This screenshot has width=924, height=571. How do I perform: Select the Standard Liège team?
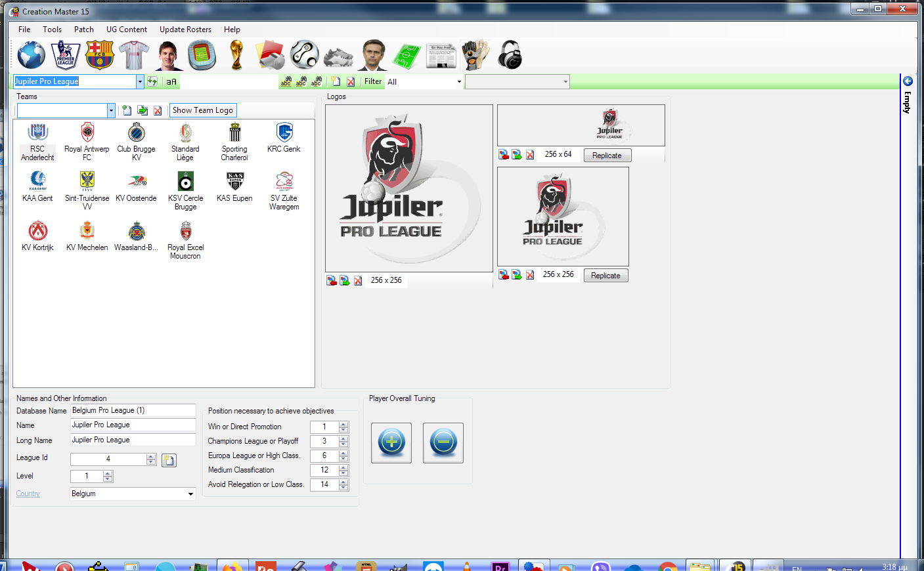coord(185,142)
